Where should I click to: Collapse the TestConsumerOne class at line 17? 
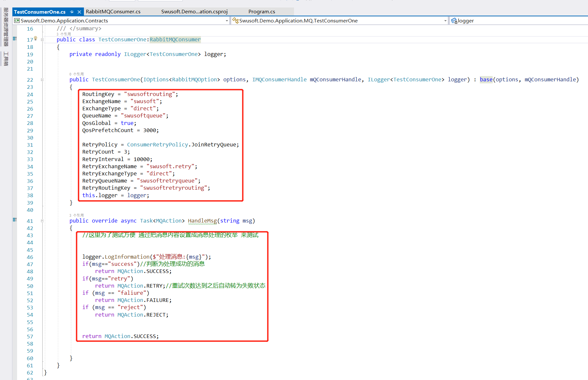[x=42, y=40]
